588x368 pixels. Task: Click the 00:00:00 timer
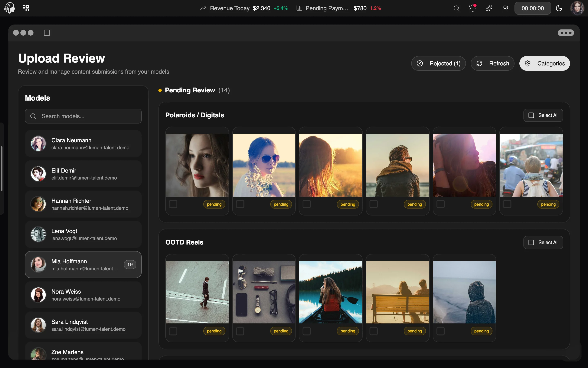click(533, 8)
